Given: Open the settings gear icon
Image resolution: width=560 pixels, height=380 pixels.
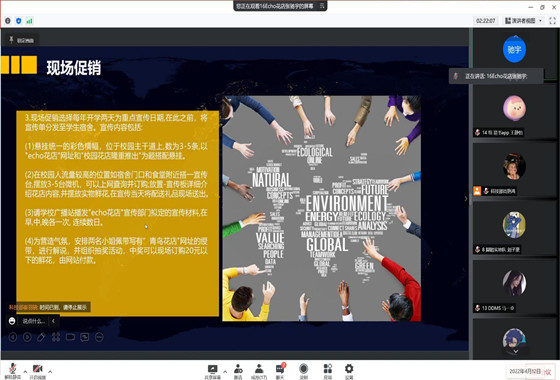Looking at the screenshot, I should (349, 371).
